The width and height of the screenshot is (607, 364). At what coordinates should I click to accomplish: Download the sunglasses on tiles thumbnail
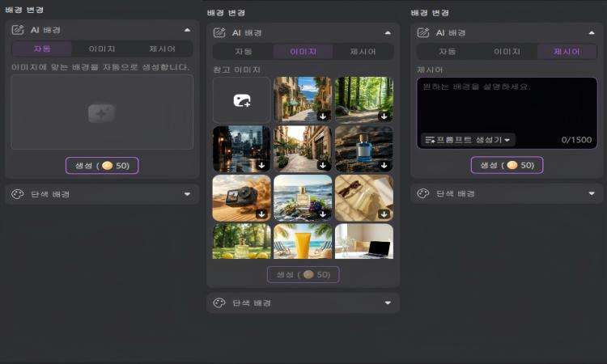click(384, 214)
